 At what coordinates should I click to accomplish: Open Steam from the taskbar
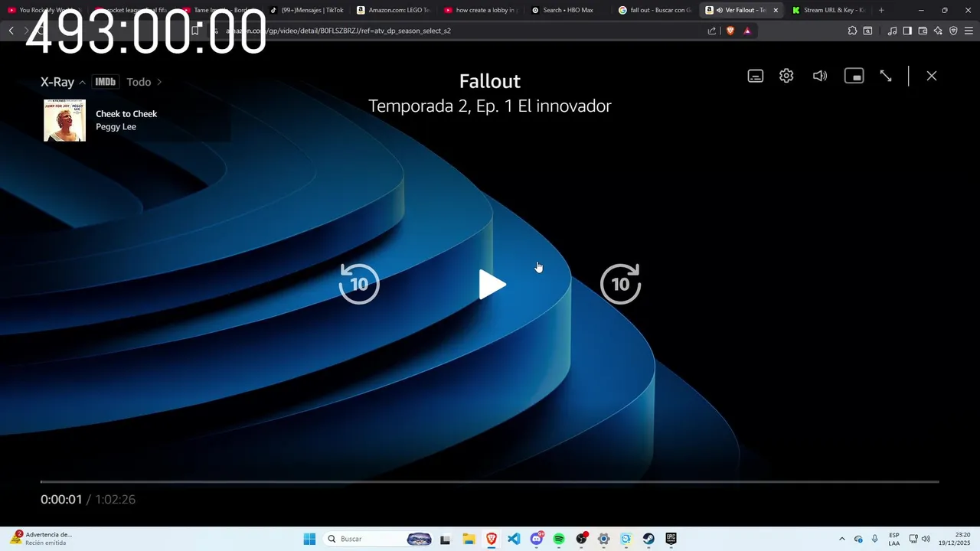coord(648,539)
